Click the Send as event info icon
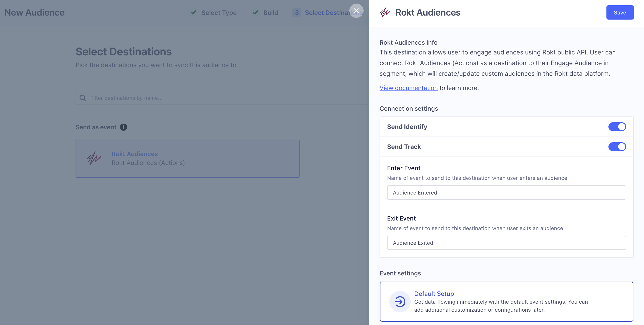 pyautogui.click(x=124, y=127)
